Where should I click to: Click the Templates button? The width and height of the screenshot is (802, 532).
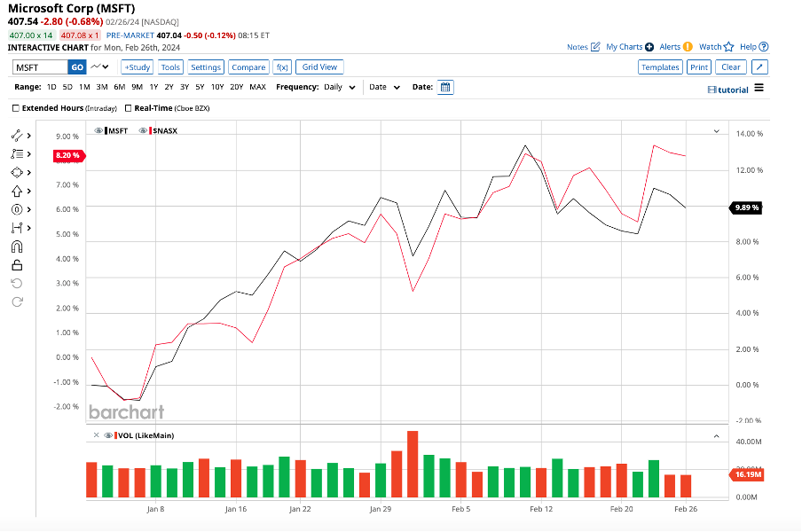659,67
